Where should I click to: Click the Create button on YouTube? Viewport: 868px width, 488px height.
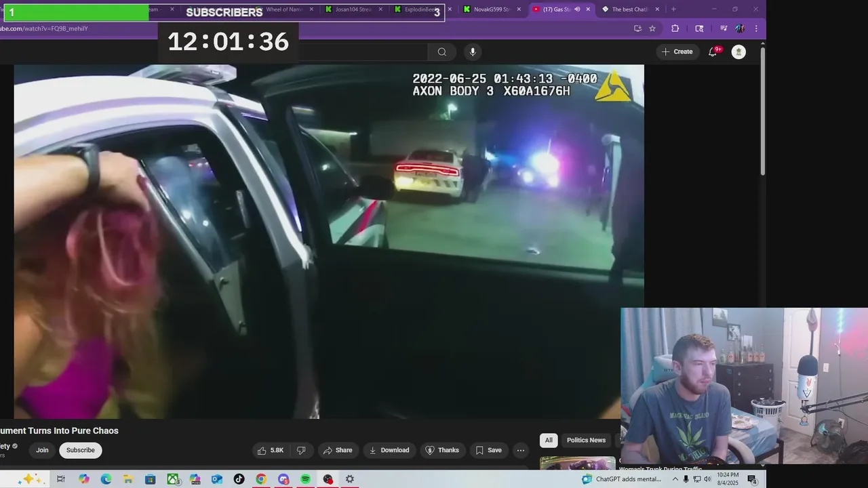click(677, 52)
